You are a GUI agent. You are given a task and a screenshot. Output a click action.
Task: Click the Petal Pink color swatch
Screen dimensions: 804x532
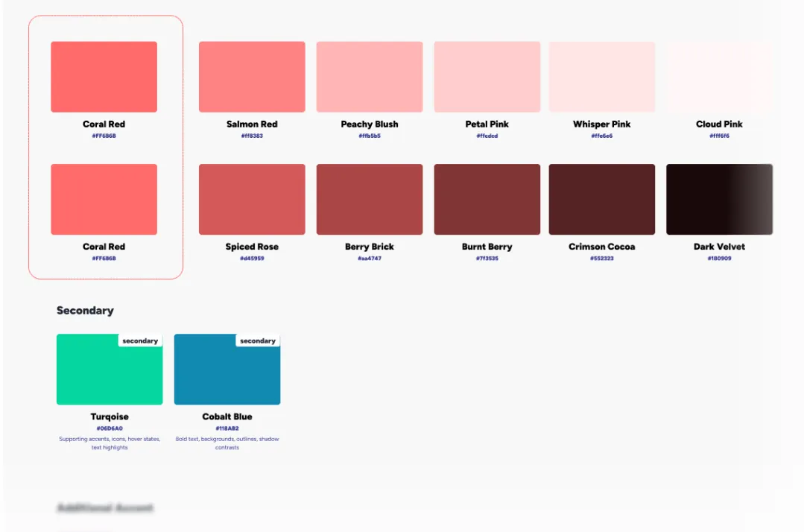pos(487,76)
